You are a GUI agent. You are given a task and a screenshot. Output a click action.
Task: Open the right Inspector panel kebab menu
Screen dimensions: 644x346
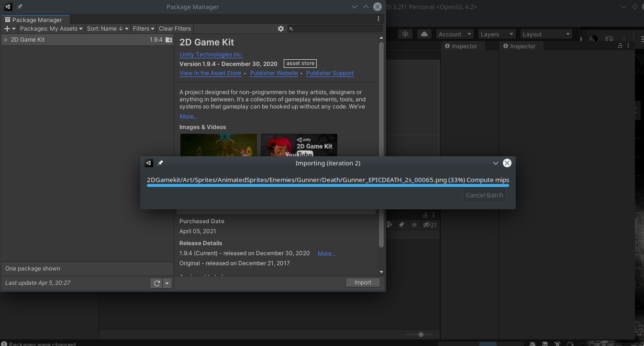tap(627, 45)
